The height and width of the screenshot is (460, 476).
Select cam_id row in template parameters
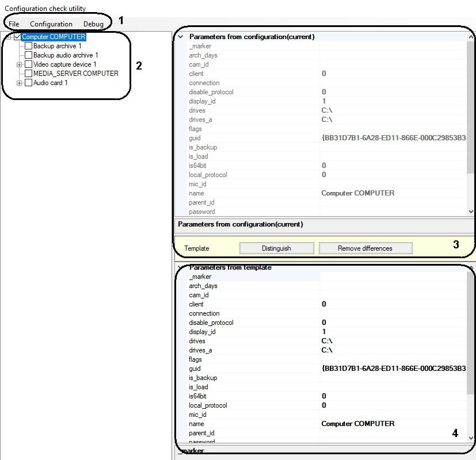327,295
